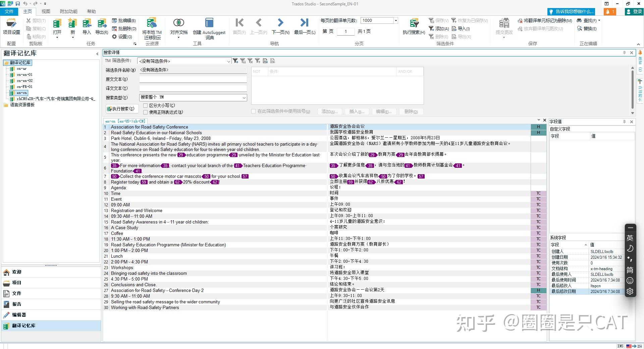This screenshot has width=644, height=349.
Task: Toggle IME 英 English/Chinese mode
Action: (x=630, y=238)
